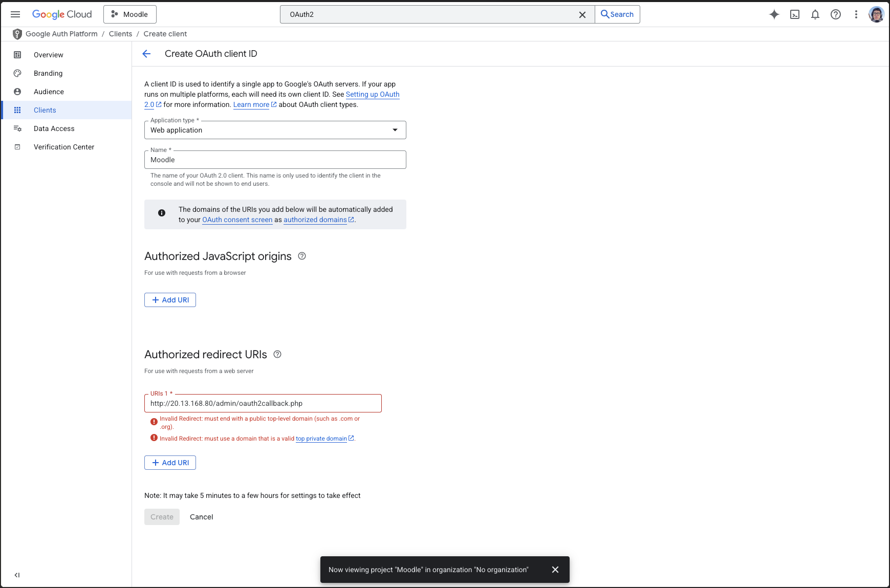Open Gemini AI assistant sparkle icon
Image resolution: width=890 pixels, height=588 pixels.
click(x=774, y=14)
